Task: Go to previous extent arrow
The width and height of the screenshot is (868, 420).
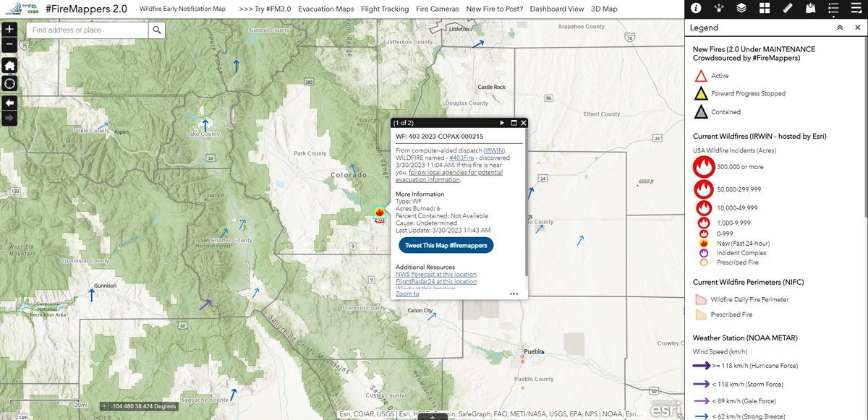Action: 9,103
